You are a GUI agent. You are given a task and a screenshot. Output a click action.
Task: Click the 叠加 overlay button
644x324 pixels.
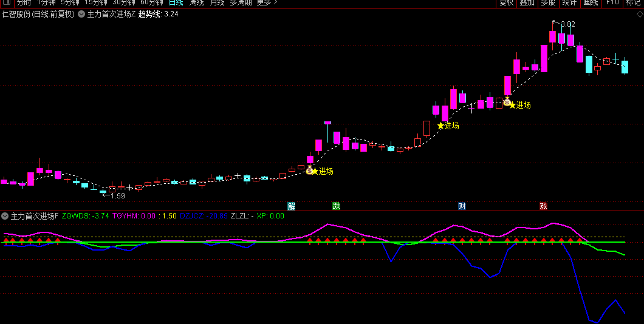pos(527,2)
